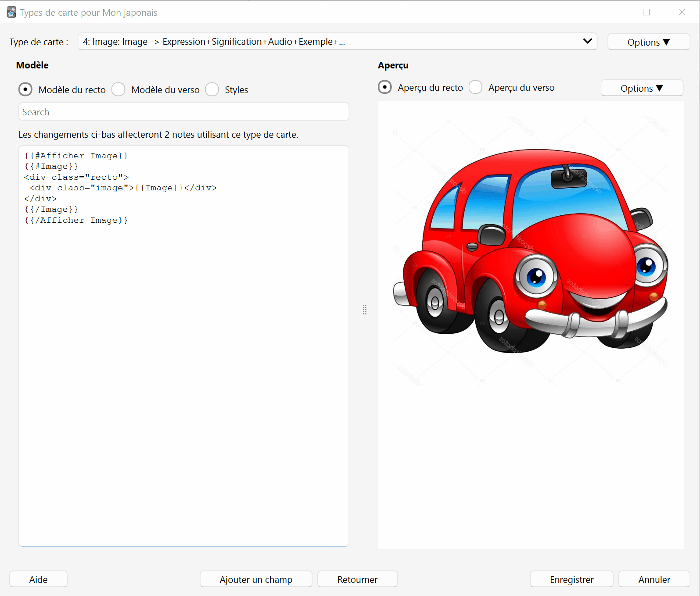Click the Anki icon in the title bar
The height and width of the screenshot is (596, 700).
11,12
